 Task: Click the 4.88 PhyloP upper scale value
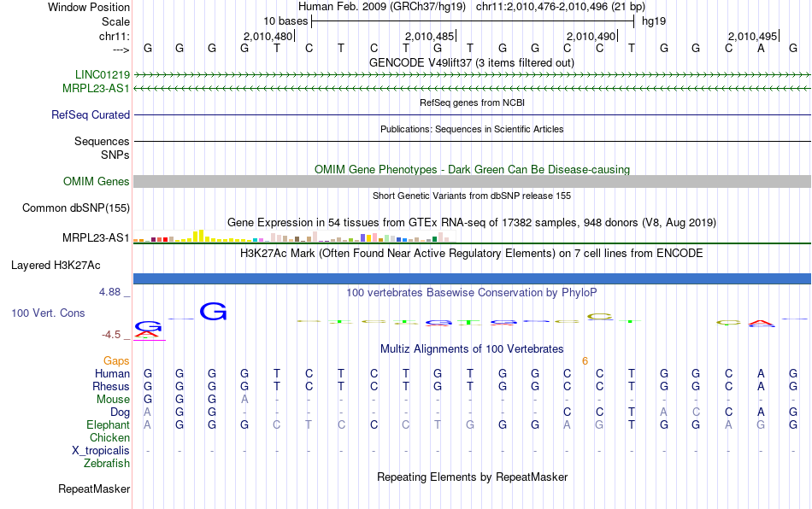[110, 292]
